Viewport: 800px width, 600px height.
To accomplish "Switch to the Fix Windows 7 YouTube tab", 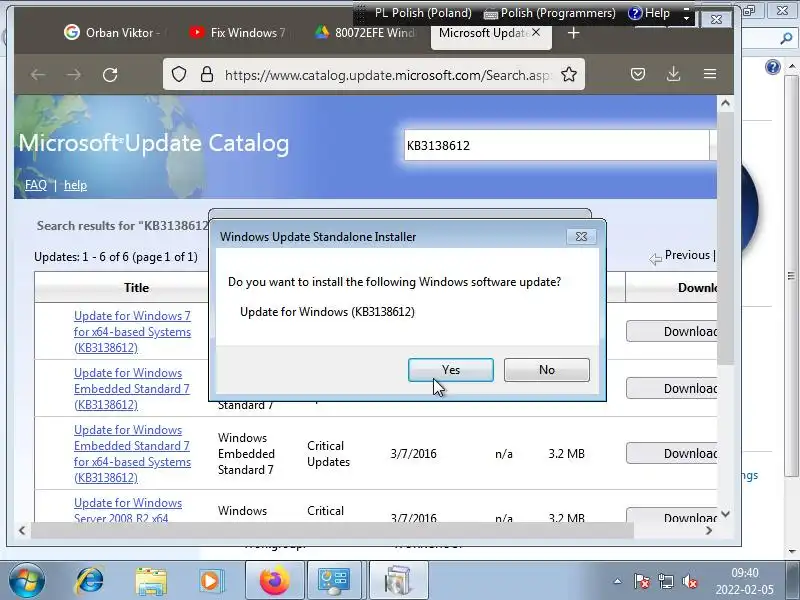I will [x=237, y=33].
